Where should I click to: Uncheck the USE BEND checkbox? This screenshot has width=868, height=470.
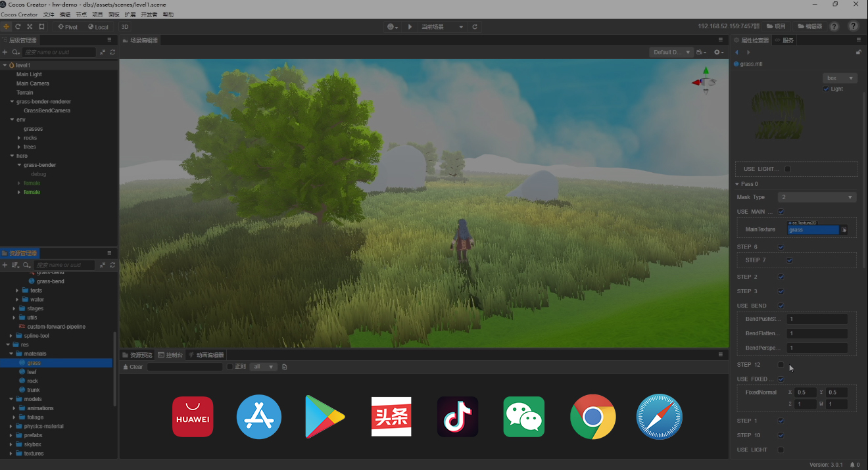pyautogui.click(x=781, y=306)
